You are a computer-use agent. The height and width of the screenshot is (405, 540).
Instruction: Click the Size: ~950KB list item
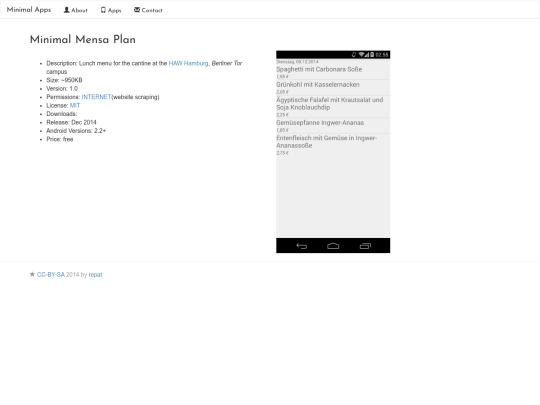(x=64, y=80)
